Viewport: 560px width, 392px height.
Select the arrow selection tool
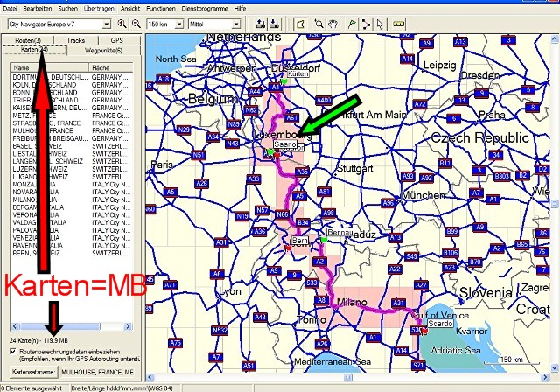[379, 24]
